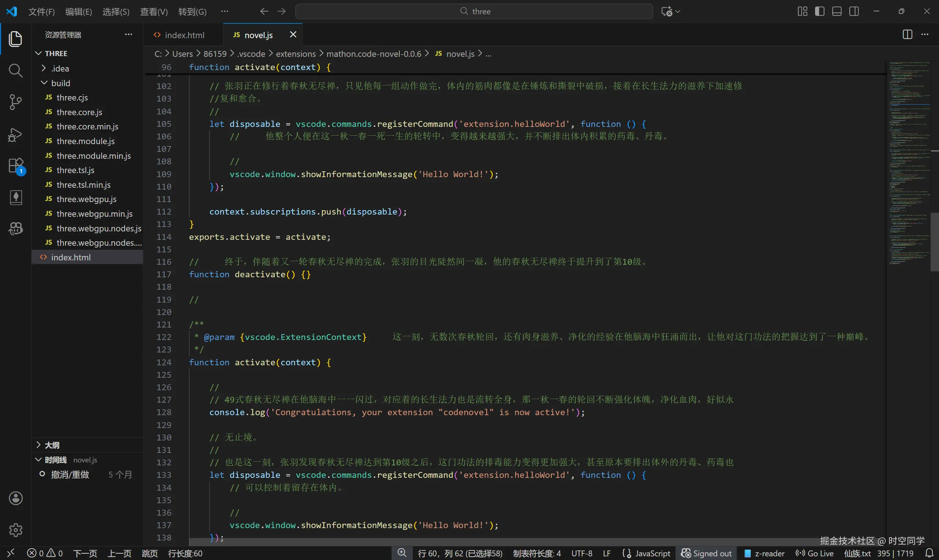Image resolution: width=939 pixels, height=560 pixels.
Task: Click the Accounts icon in activity bar
Action: pos(15,498)
